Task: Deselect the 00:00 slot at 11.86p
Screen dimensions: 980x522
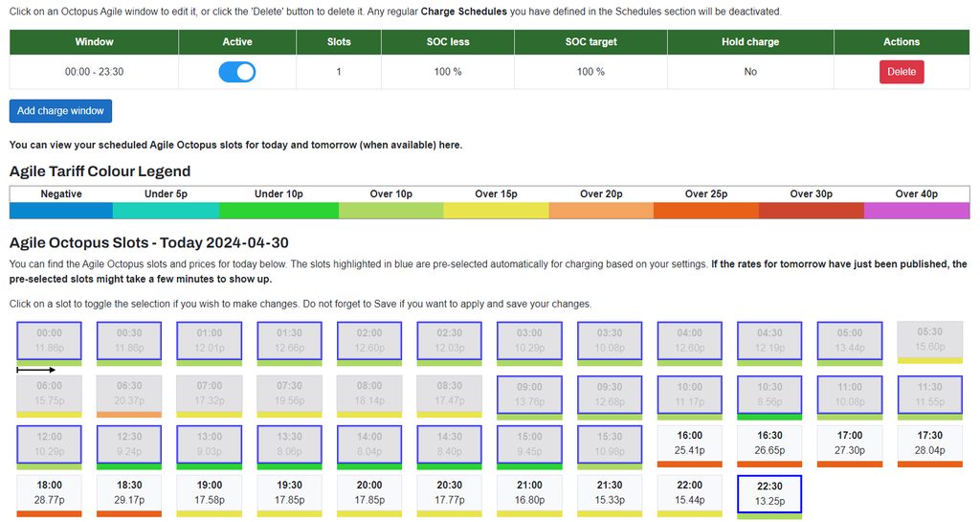Action: [x=49, y=341]
